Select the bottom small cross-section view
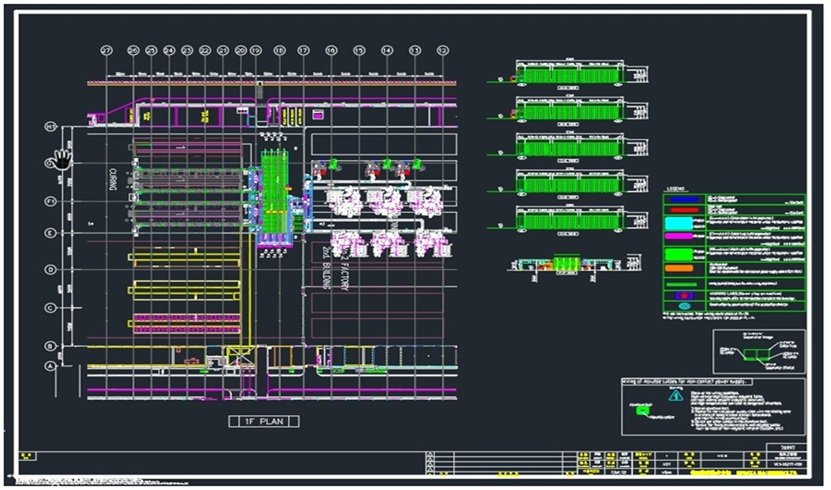831x490 pixels. [567, 264]
